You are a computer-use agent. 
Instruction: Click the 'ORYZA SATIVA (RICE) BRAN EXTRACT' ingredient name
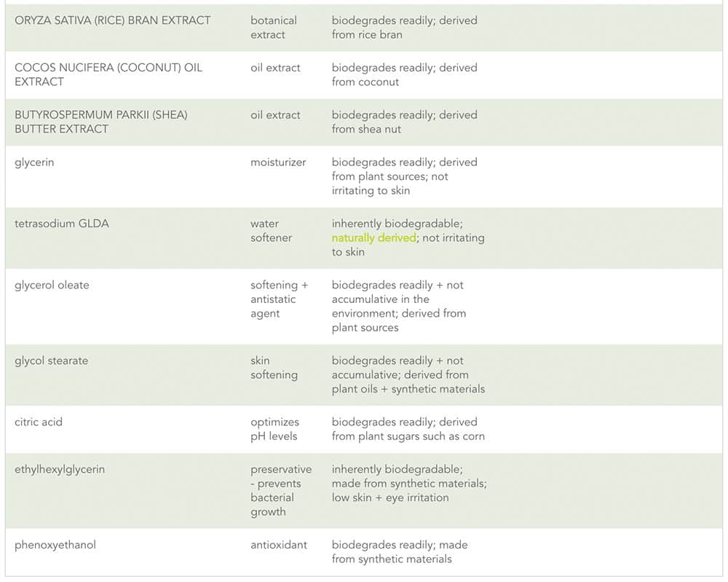[x=113, y=20]
